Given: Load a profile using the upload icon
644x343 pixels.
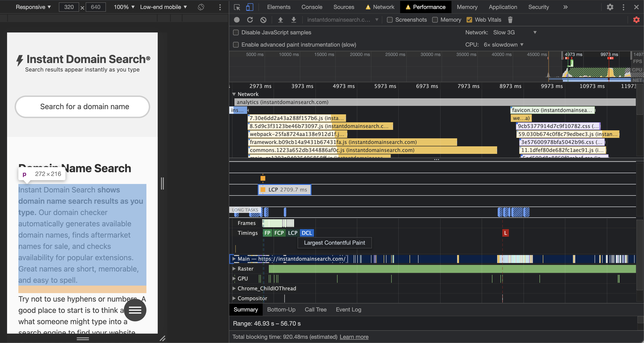Looking at the screenshot, I should 281,20.
